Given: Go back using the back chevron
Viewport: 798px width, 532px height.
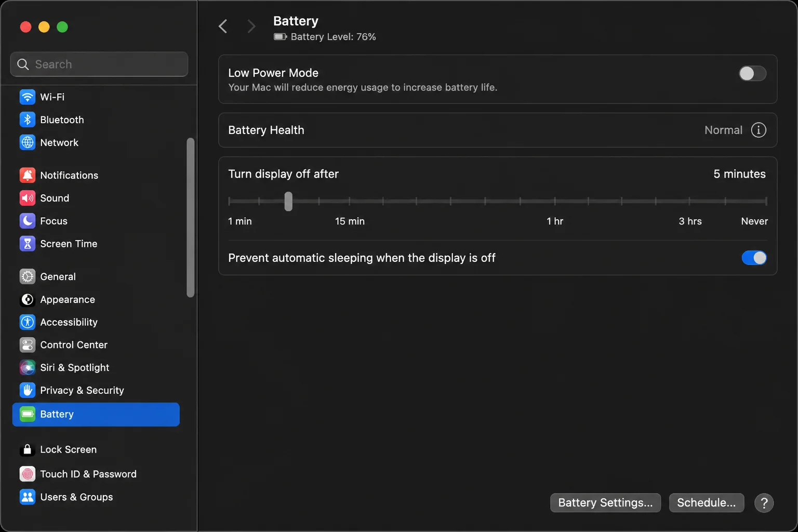Looking at the screenshot, I should [223, 26].
